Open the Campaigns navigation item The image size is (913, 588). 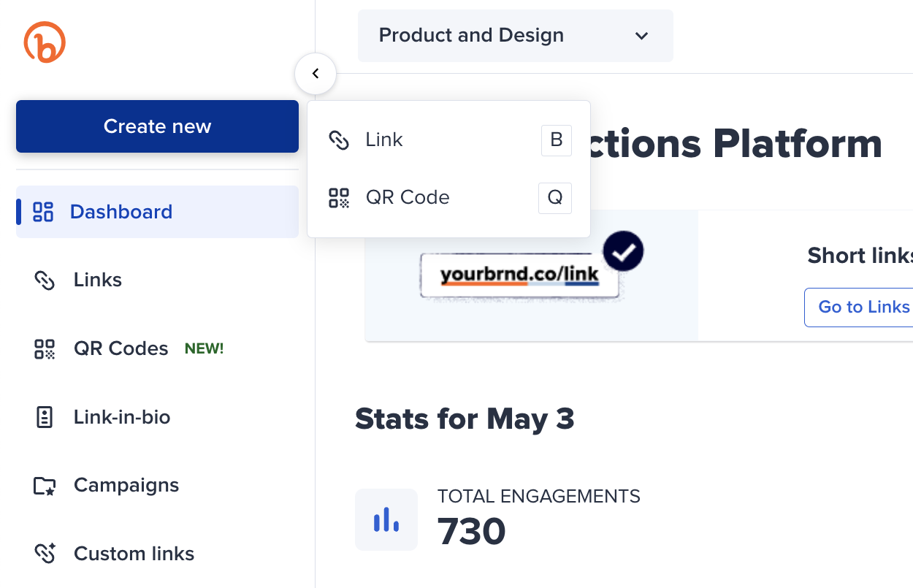click(126, 486)
